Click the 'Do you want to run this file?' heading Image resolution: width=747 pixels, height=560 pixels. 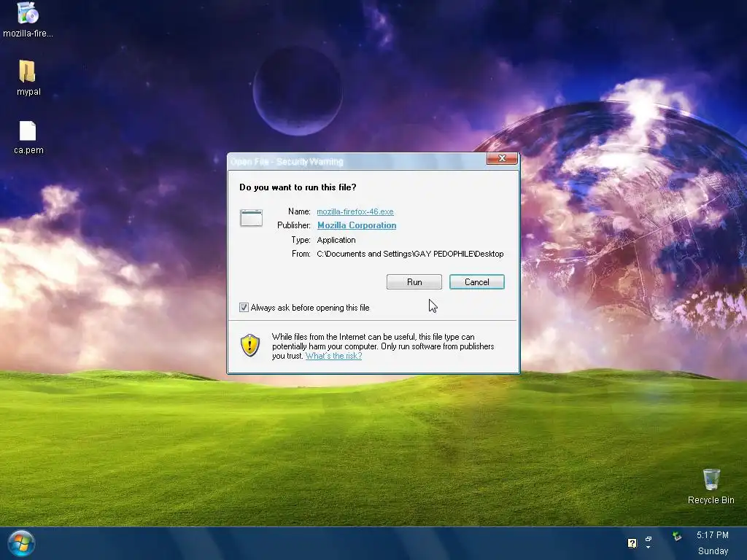(x=298, y=187)
